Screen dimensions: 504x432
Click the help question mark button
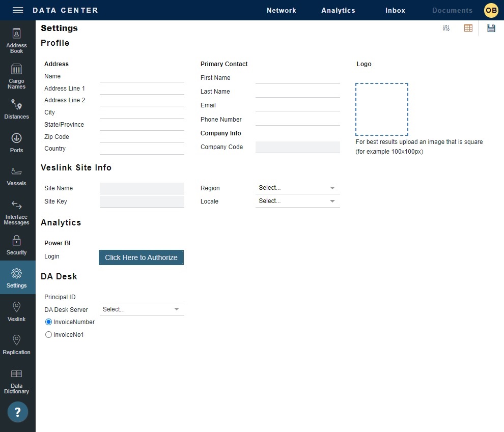pos(18,412)
